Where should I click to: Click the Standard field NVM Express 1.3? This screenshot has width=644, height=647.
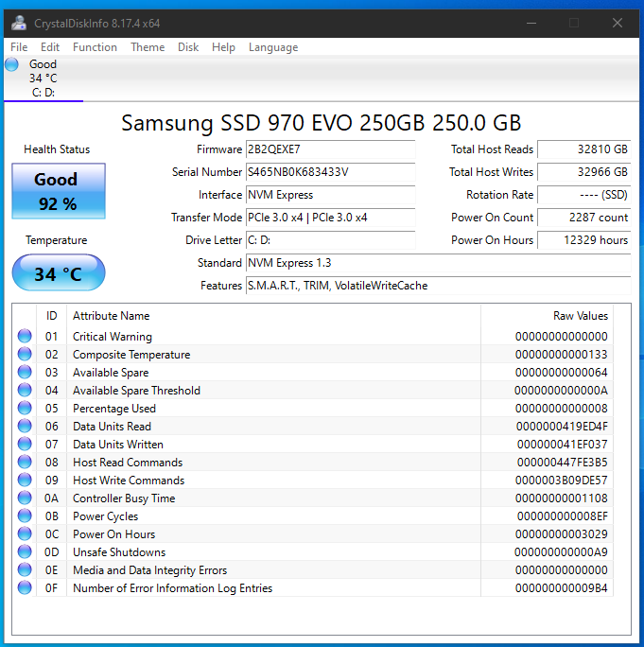pyautogui.click(x=438, y=263)
